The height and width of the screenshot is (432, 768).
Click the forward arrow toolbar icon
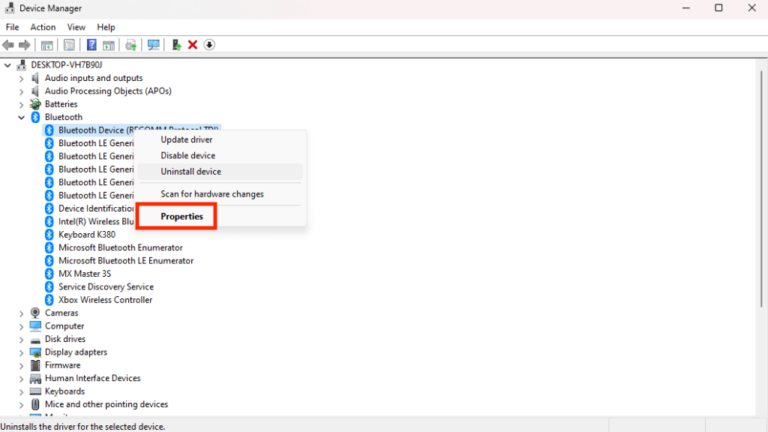pos(24,45)
